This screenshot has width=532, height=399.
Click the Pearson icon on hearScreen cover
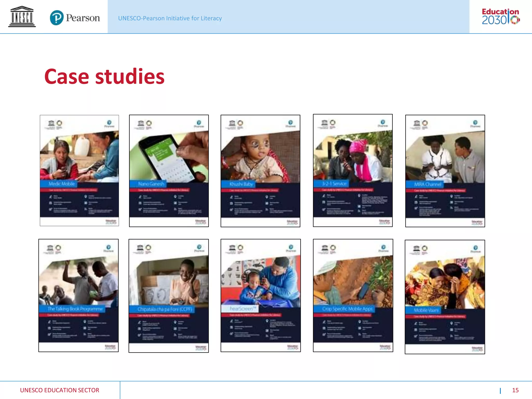click(291, 248)
